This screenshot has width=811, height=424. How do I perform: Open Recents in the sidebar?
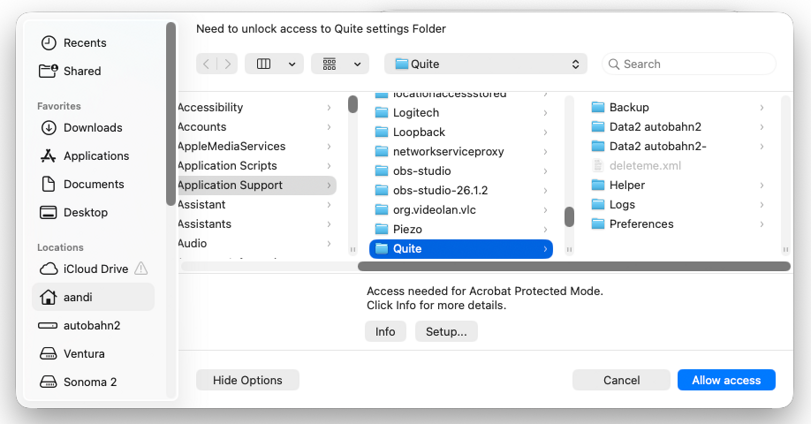click(x=73, y=43)
